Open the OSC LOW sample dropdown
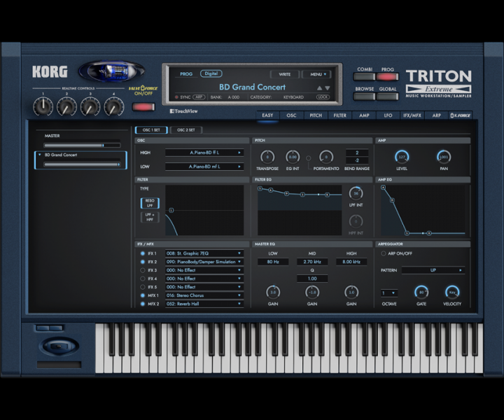 (204, 167)
